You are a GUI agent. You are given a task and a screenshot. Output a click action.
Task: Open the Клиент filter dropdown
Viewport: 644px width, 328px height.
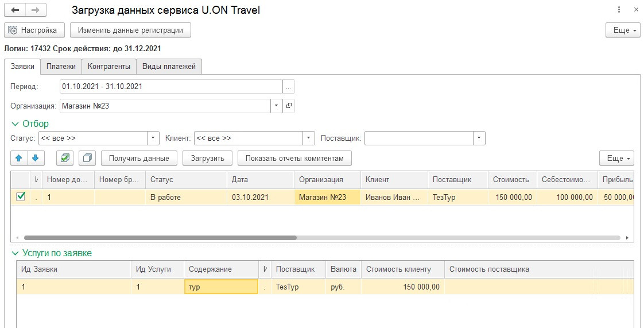click(x=309, y=138)
